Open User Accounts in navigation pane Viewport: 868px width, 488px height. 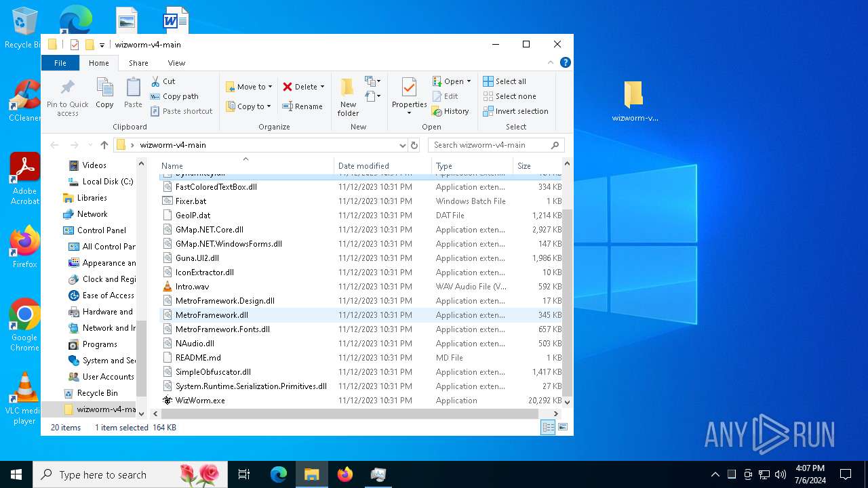101,377
